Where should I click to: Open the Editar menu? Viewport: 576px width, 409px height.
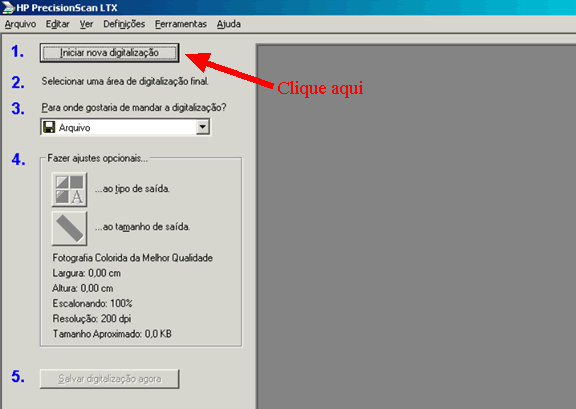point(58,24)
